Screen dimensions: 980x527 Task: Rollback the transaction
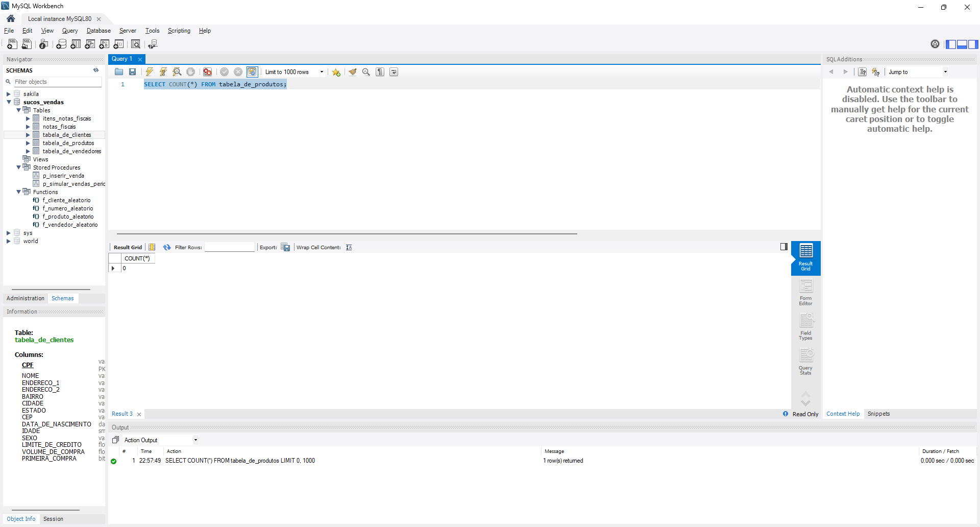pyautogui.click(x=238, y=72)
